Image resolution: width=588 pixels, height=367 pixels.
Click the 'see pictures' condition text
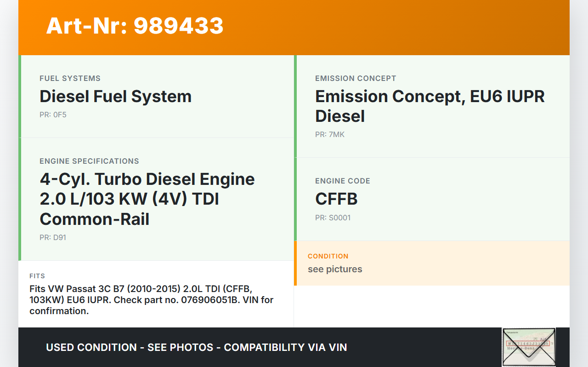(x=335, y=270)
